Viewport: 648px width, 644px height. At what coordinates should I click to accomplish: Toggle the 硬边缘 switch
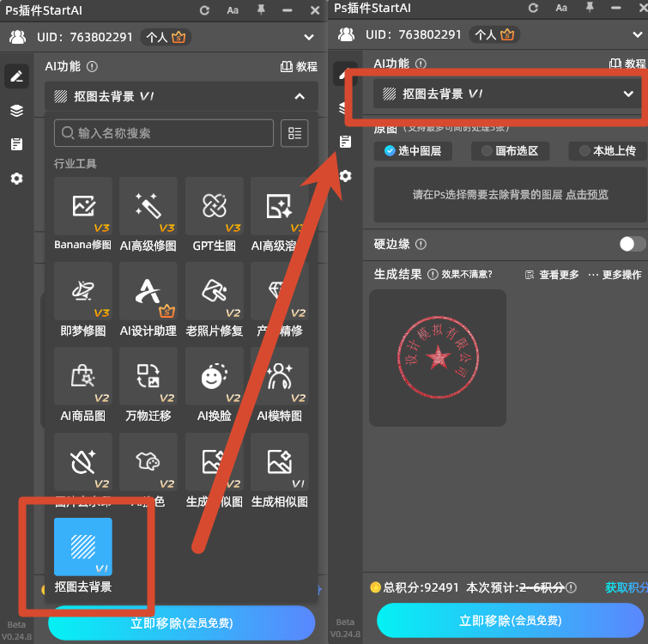click(633, 244)
